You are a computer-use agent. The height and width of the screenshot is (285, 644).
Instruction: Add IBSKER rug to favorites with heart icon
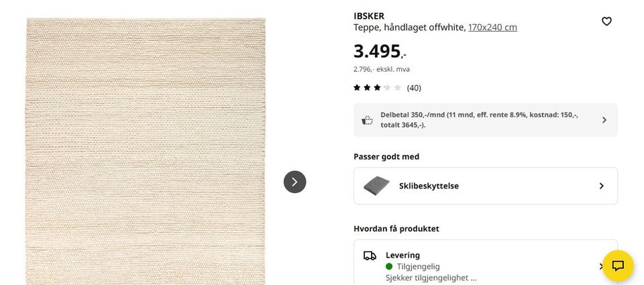[x=606, y=21]
